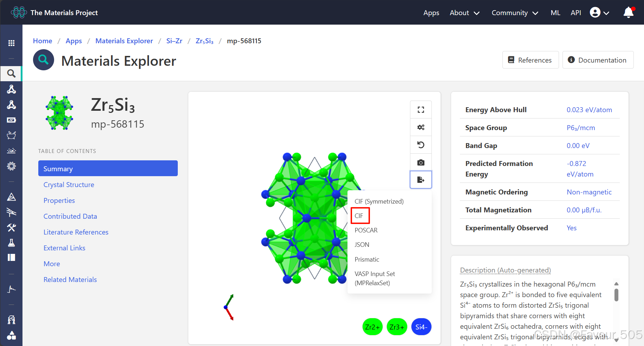Viewport: 644px width, 346px height.
Task: Open the people collaboration sidebar icon
Action: click(x=11, y=320)
